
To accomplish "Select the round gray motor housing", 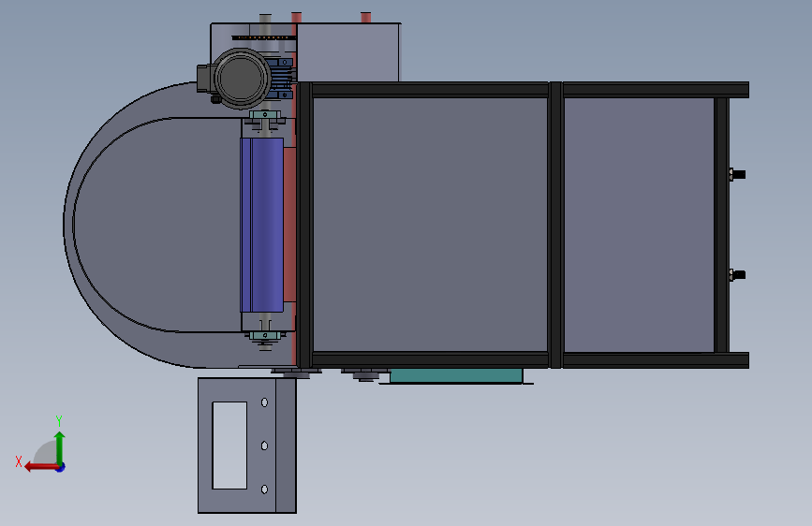I will pyautogui.click(x=242, y=79).
